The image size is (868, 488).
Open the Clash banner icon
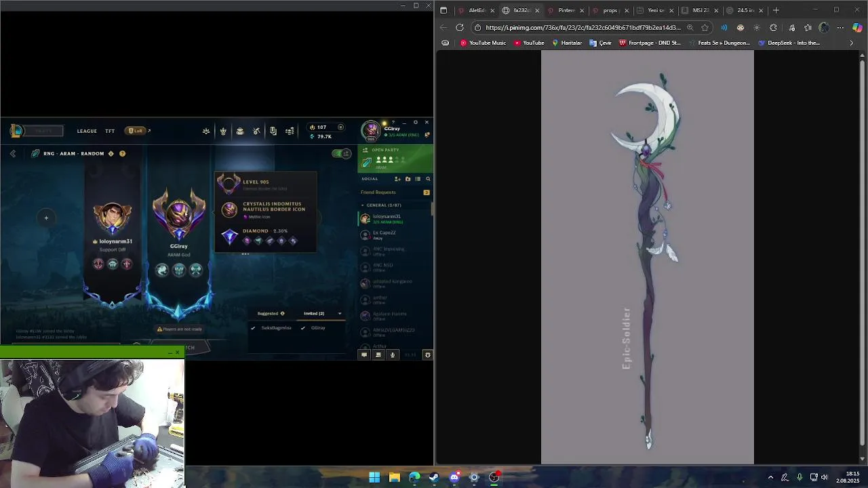pos(273,131)
